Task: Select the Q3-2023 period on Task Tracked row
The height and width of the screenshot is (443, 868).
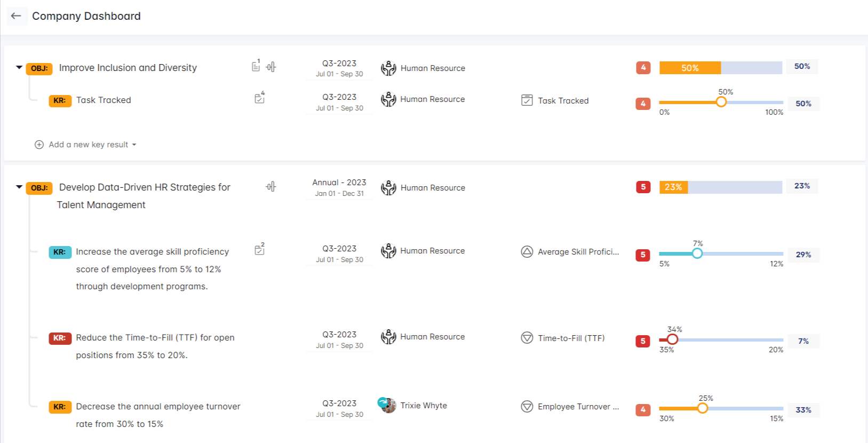Action: pos(339,97)
